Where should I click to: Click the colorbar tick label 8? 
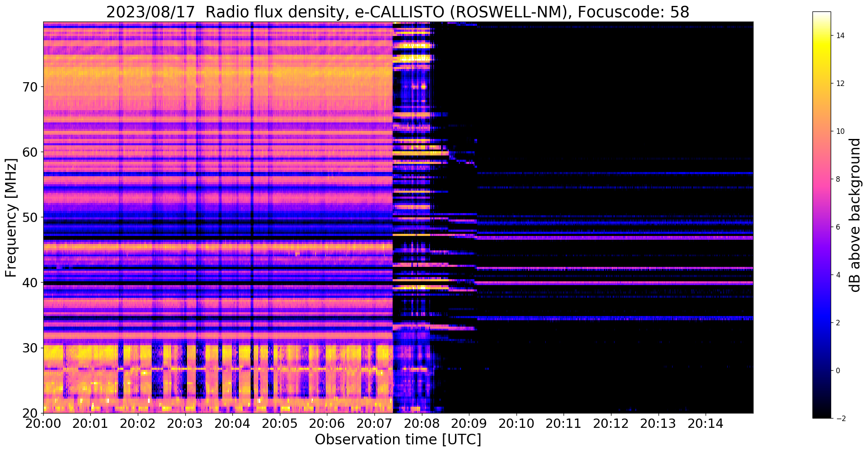point(837,179)
